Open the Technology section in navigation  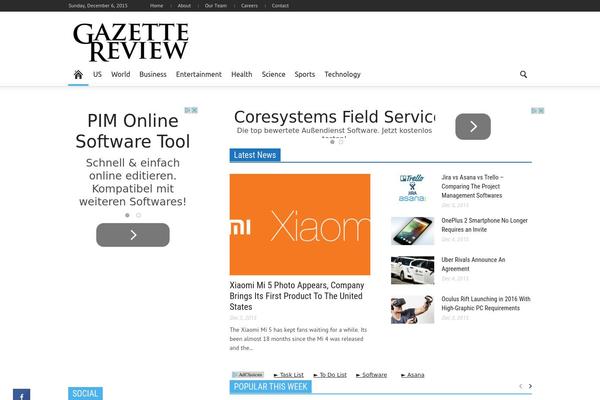[x=342, y=74]
